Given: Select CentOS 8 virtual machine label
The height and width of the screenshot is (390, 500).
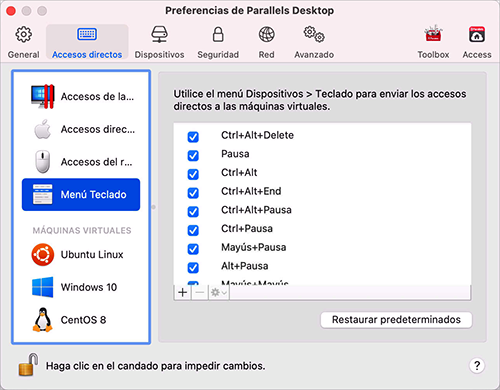Looking at the screenshot, I should point(83,320).
